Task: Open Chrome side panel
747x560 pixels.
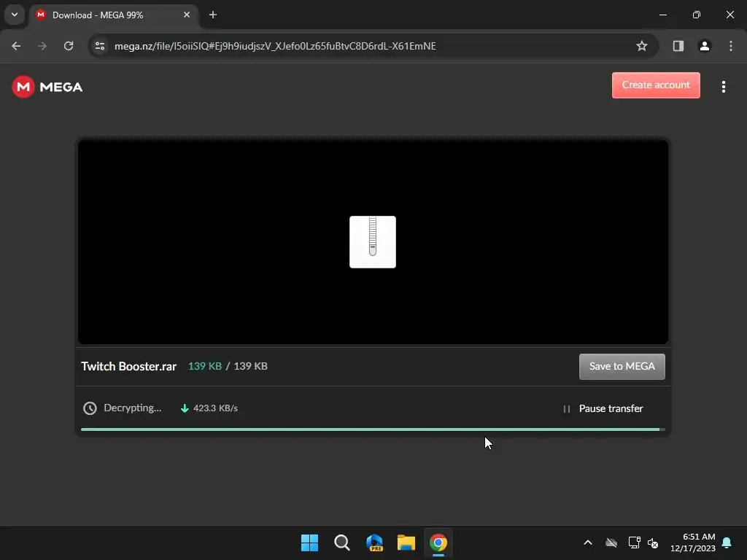Action: coord(678,46)
